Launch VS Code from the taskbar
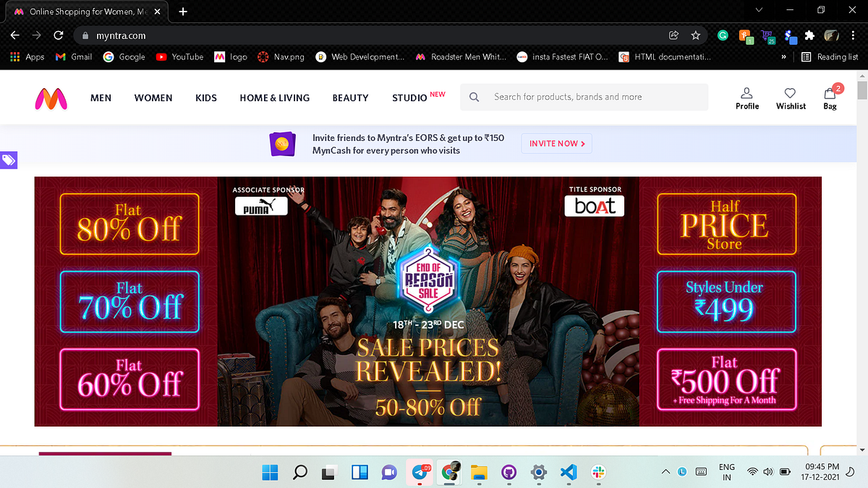Screen dimensions: 868x488 [569, 472]
